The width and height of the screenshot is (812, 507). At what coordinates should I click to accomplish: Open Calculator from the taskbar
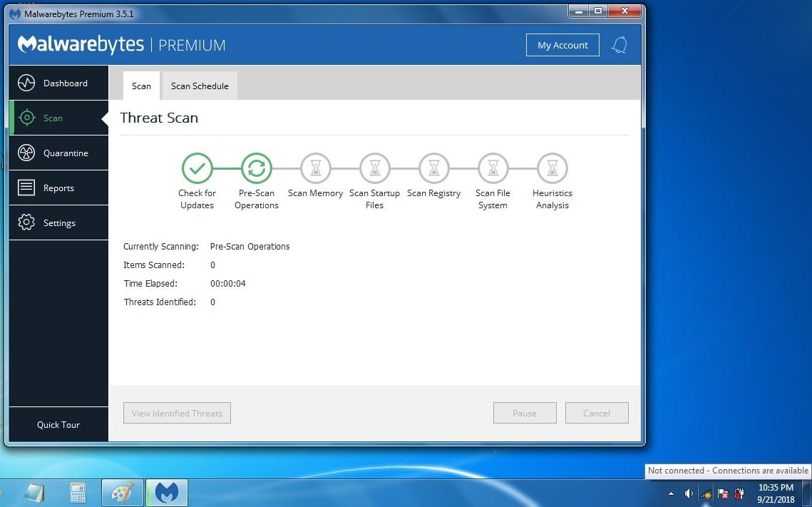78,493
